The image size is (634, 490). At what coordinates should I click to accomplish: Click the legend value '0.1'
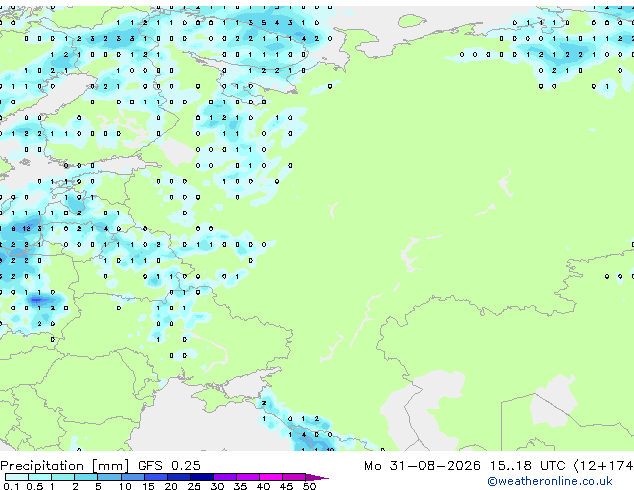[11, 486]
